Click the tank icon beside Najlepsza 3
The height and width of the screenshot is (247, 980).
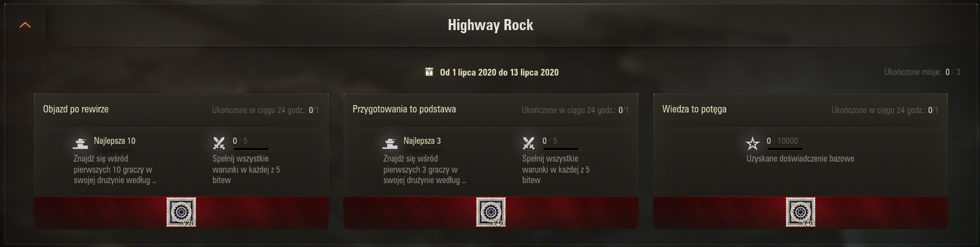(x=390, y=143)
